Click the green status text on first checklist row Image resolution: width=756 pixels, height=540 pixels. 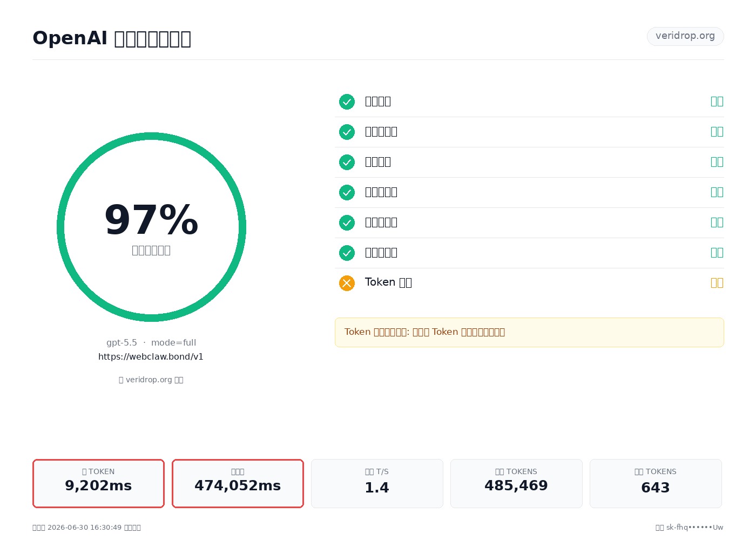coord(717,102)
